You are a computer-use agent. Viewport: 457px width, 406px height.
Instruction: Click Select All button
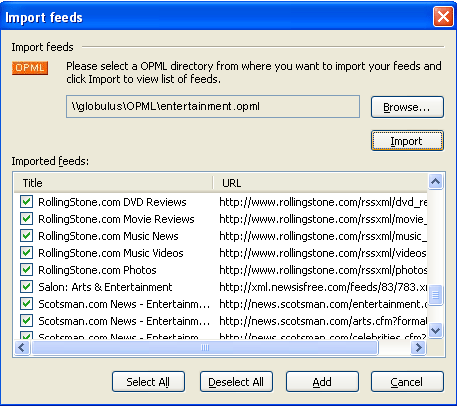click(x=148, y=382)
